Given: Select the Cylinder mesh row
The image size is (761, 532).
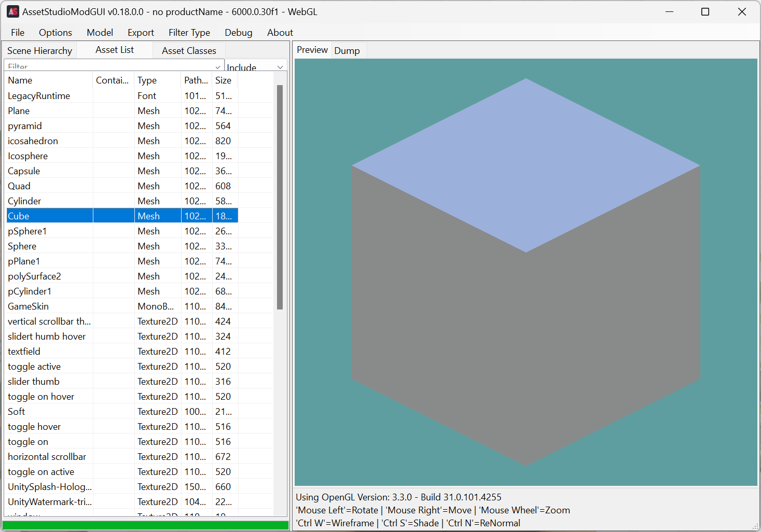Looking at the screenshot, I should pyautogui.click(x=122, y=201).
